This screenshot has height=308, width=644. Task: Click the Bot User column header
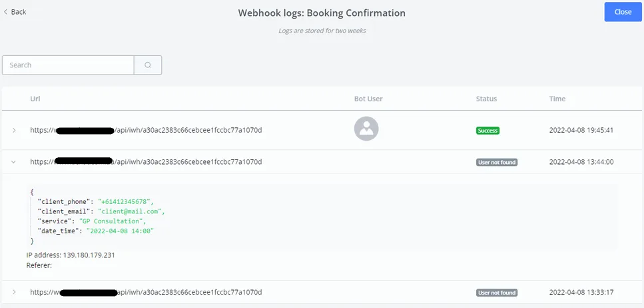[x=368, y=99]
